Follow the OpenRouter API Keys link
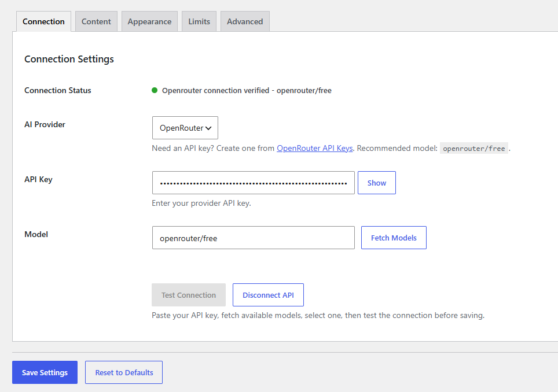Viewport: 558px width, 392px height. pyautogui.click(x=314, y=148)
